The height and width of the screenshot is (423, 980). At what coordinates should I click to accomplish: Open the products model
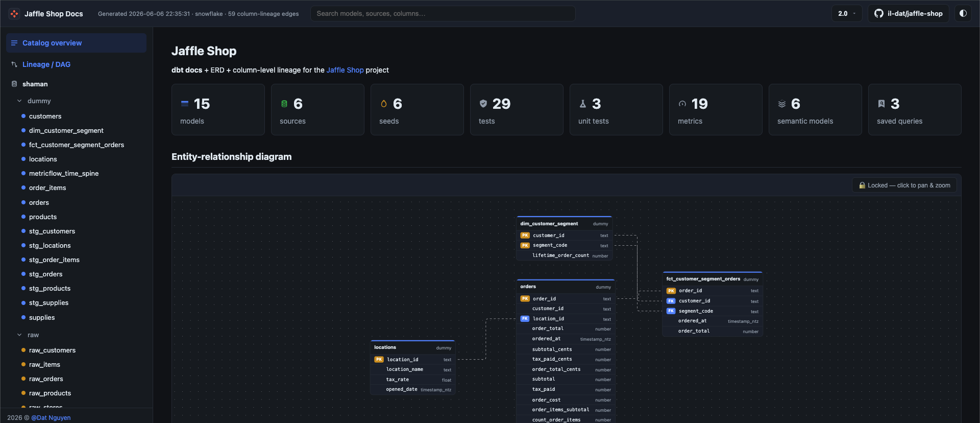point(43,217)
